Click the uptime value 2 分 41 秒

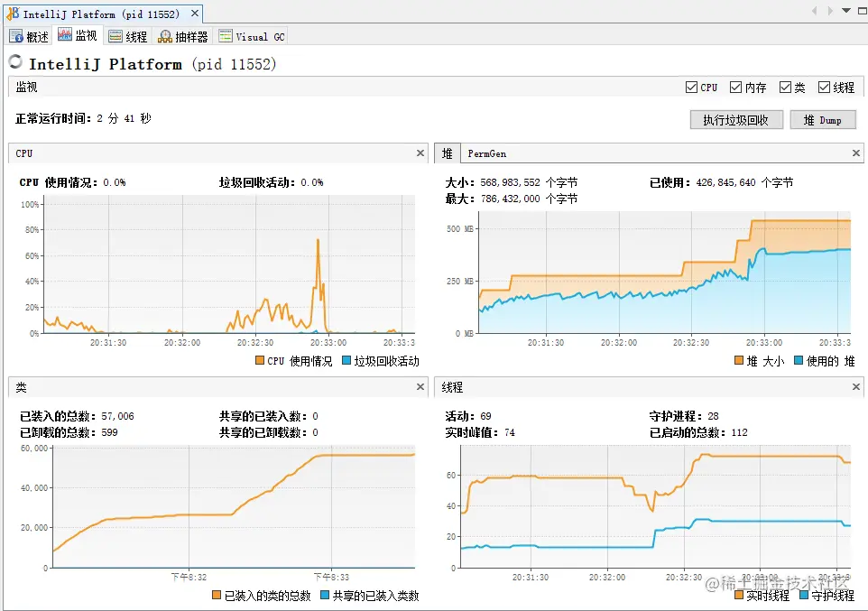124,118
